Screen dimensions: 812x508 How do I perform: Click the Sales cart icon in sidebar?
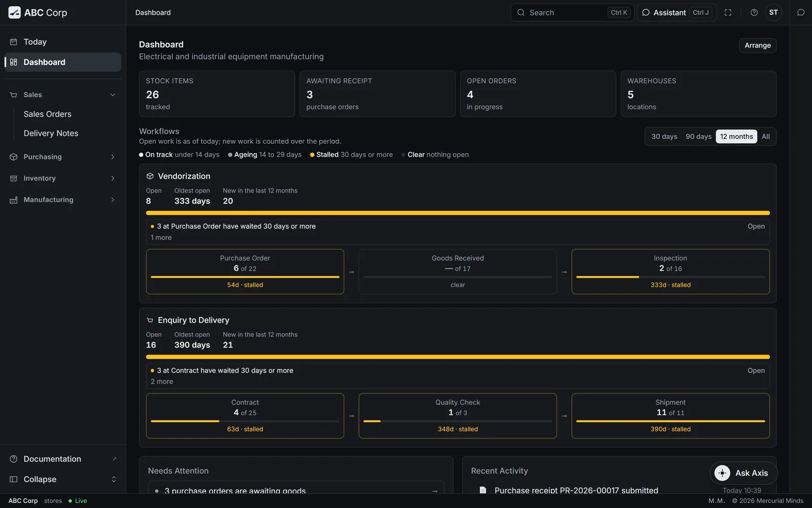click(x=14, y=95)
